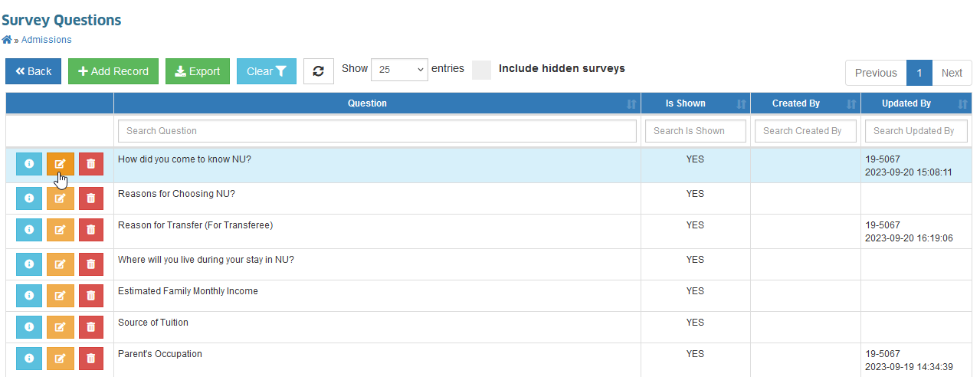Click the 2023-09-20 16:19:06 timestamp
Screen dimensions: 980x377
[909, 238]
